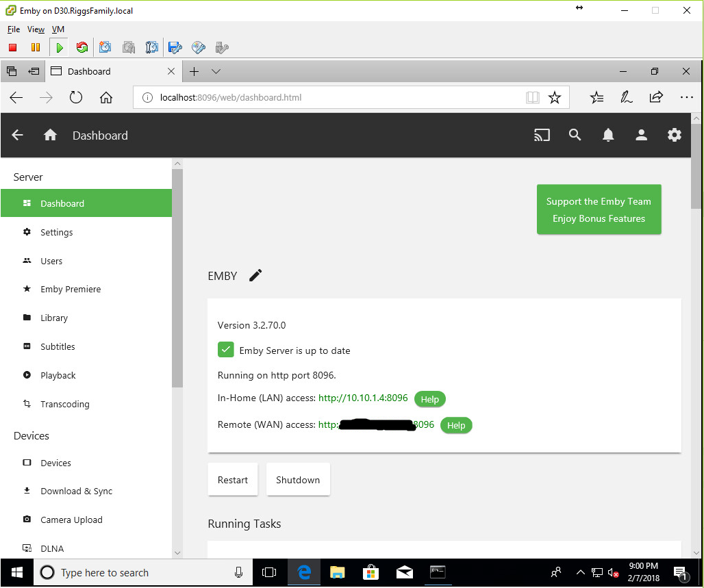Click Help next to LAN access
Image resolution: width=704 pixels, height=588 pixels.
(x=429, y=399)
